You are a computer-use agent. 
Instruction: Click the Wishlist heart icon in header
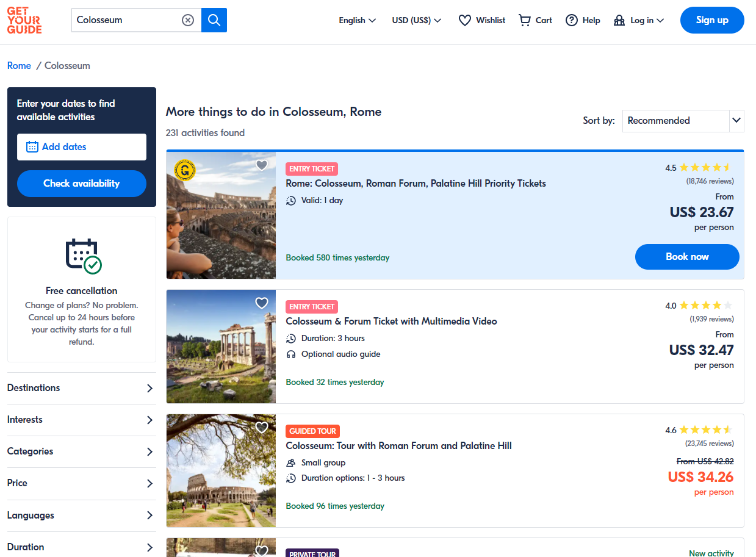coord(465,20)
